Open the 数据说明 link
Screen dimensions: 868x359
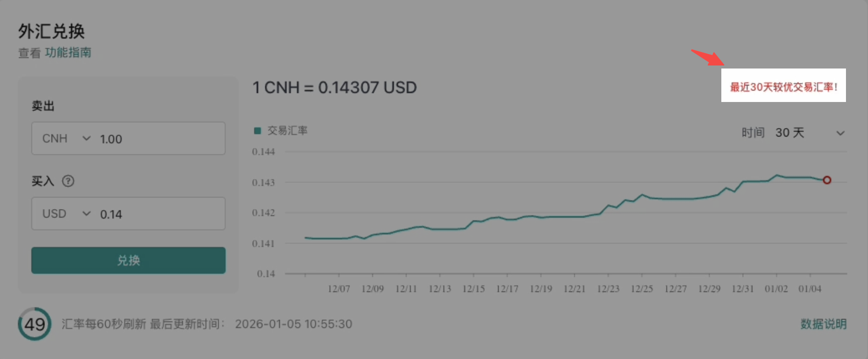[823, 324]
